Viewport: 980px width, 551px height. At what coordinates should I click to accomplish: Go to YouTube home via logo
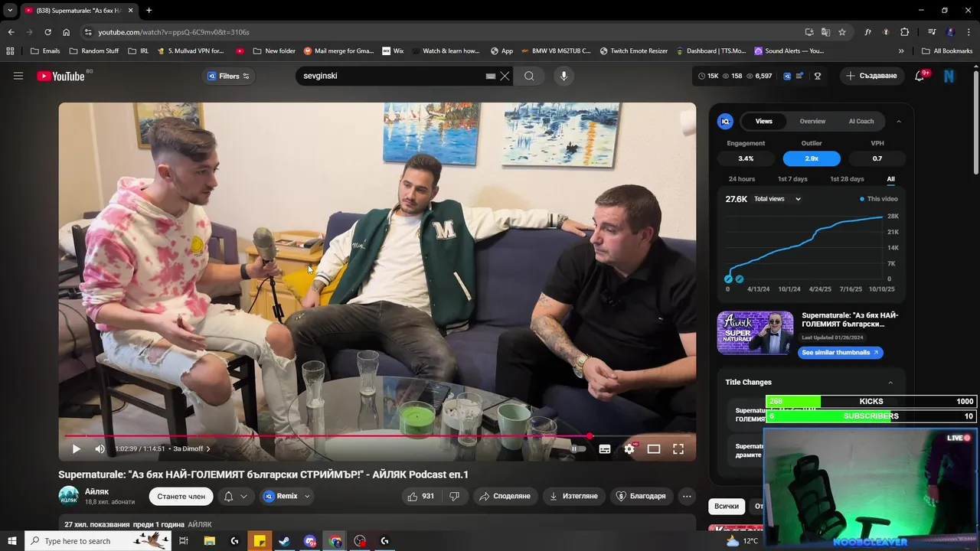coord(60,76)
